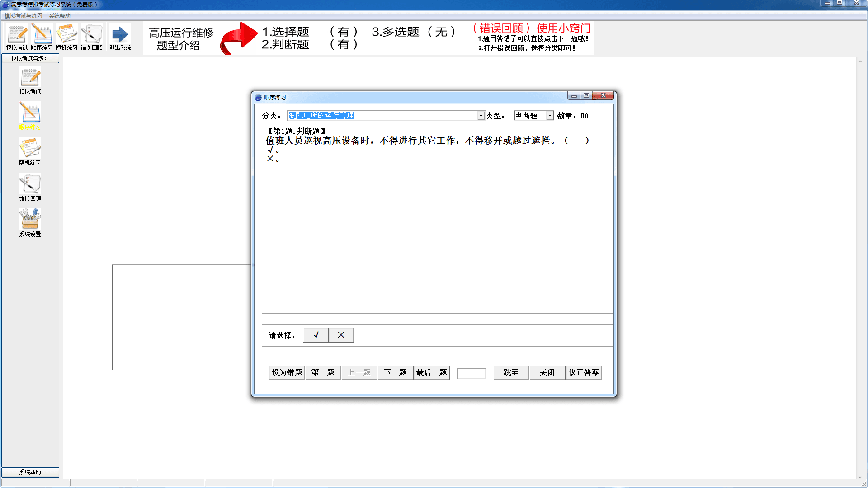
Task: Open the 模拟考试与练习 menu
Action: pyautogui.click(x=23, y=16)
